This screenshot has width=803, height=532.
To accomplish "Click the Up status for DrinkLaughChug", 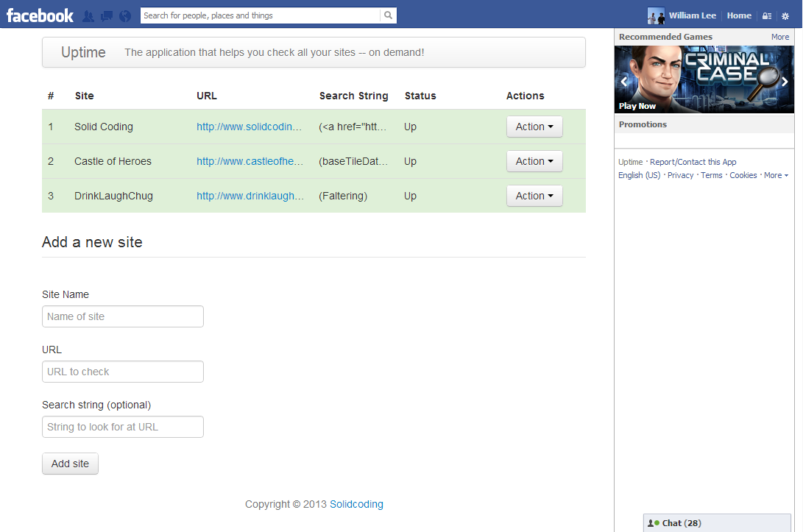I will [410, 196].
